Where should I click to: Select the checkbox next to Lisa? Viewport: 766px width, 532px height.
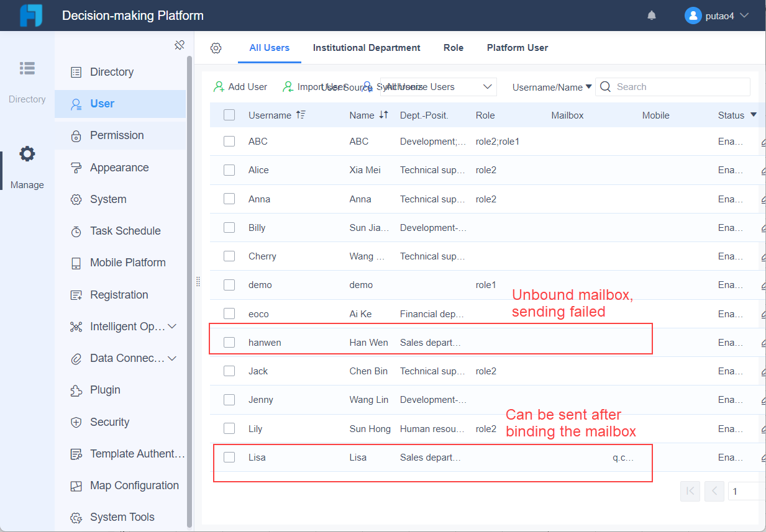pos(229,457)
